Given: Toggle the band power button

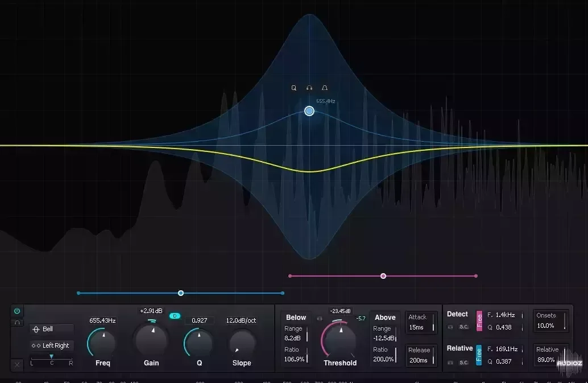Looking at the screenshot, I should (17, 311).
